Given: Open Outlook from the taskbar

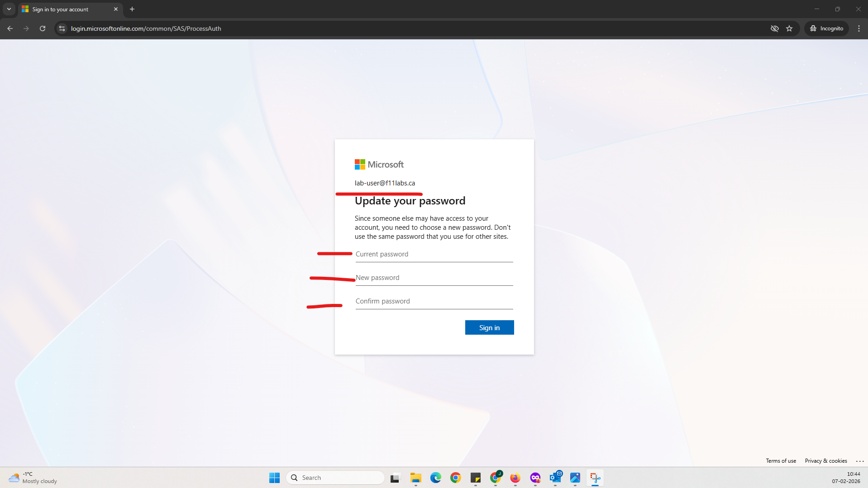Looking at the screenshot, I should coord(555,478).
